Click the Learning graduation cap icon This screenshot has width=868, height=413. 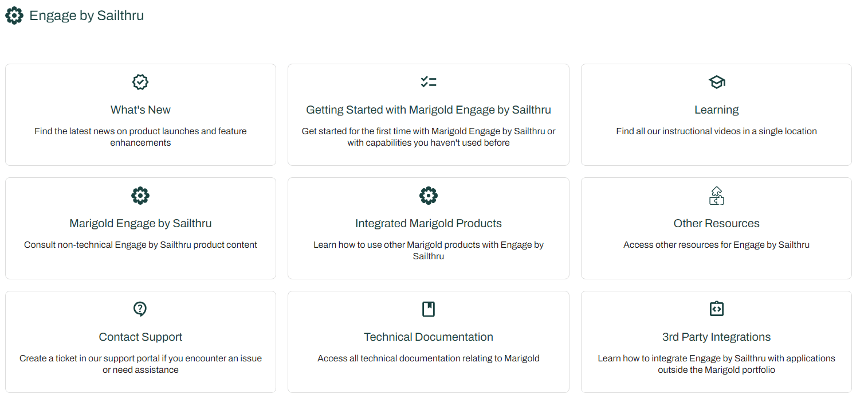(x=716, y=81)
